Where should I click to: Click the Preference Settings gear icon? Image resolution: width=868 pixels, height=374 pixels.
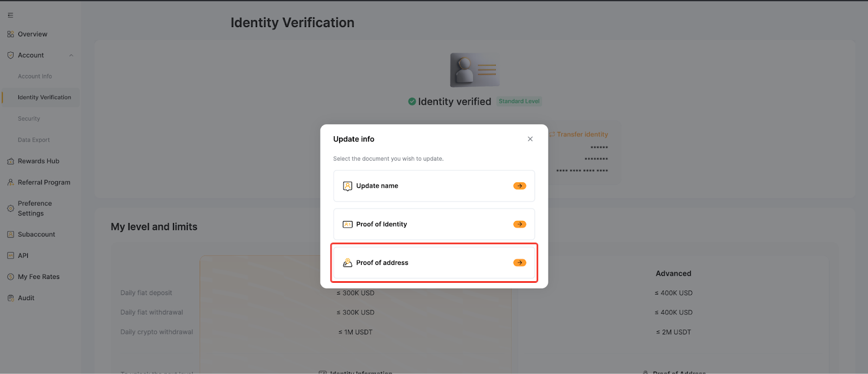[10, 208]
